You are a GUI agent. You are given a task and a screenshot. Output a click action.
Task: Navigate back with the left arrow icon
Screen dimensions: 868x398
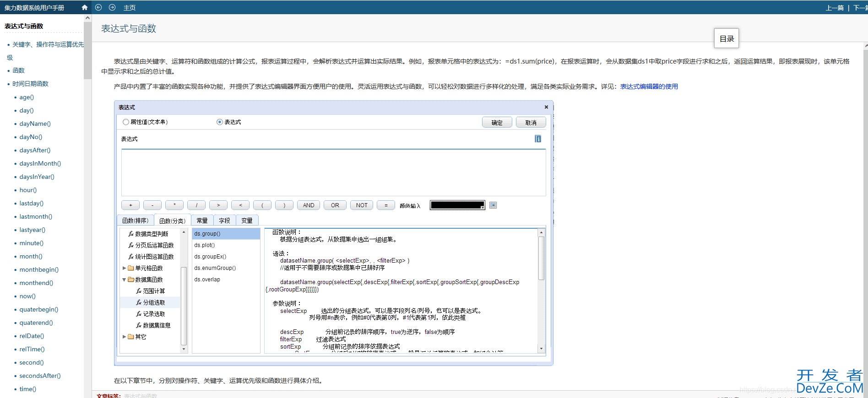98,7
